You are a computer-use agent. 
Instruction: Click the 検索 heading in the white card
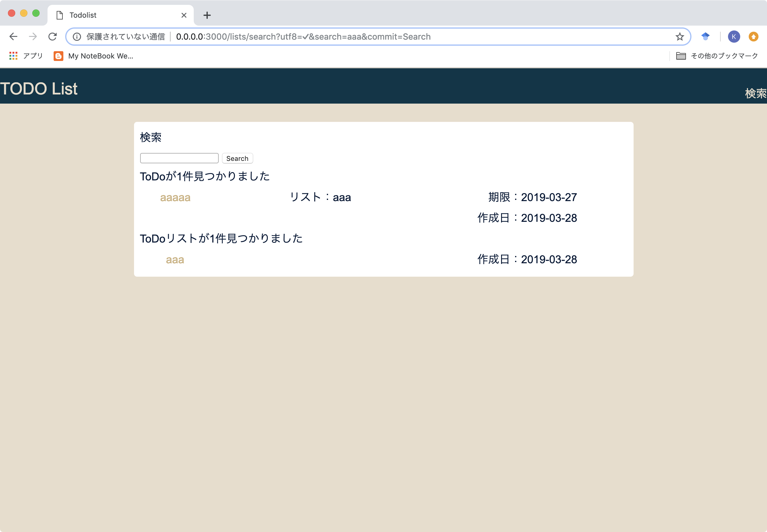click(150, 137)
